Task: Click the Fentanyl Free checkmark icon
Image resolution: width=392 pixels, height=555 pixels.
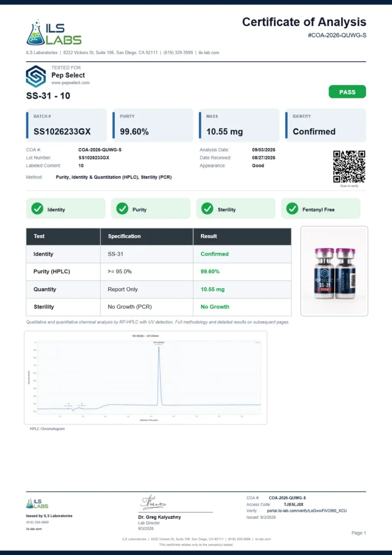Action: click(x=292, y=209)
